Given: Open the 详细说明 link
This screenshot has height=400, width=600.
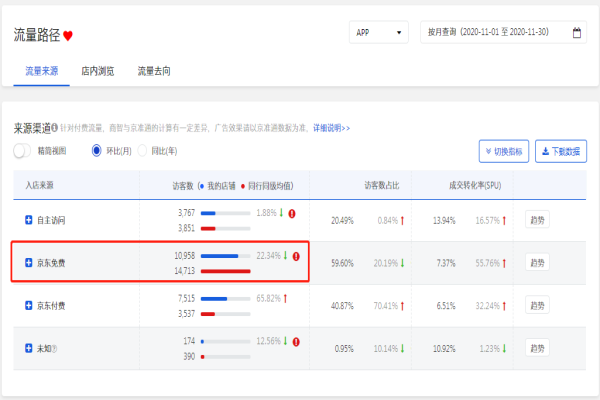Looking at the screenshot, I should click(331, 128).
